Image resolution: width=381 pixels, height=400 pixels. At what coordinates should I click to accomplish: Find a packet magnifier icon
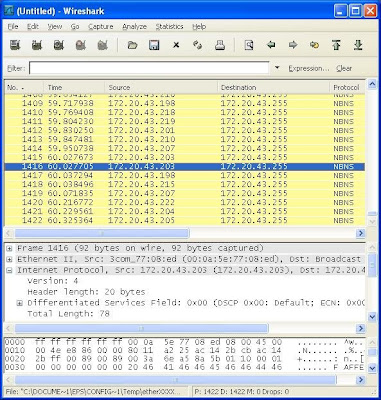(x=249, y=45)
